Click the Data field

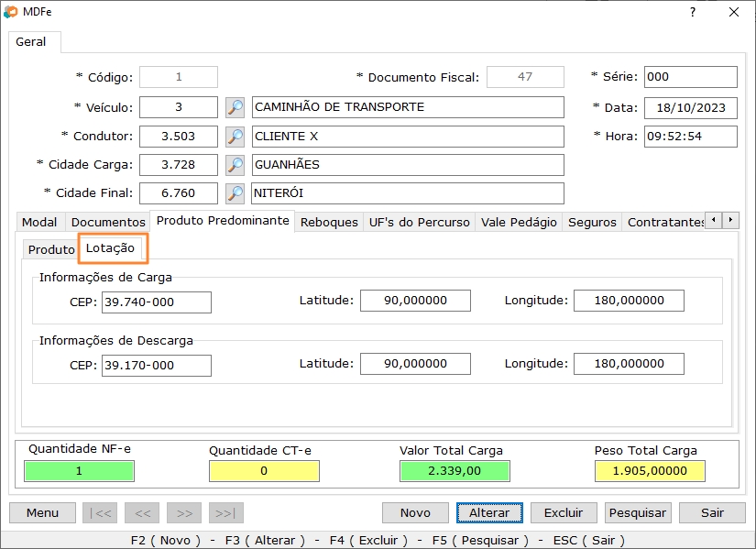tap(690, 107)
